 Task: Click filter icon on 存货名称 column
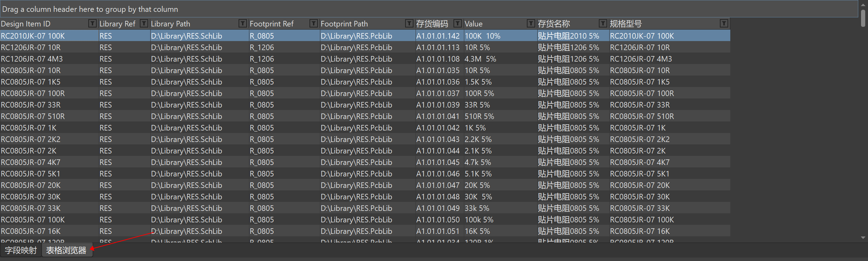pyautogui.click(x=603, y=23)
